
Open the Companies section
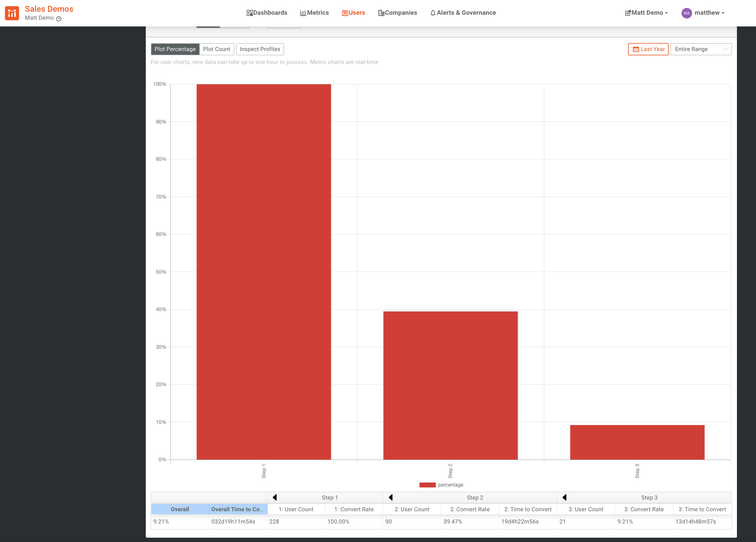[x=397, y=13]
